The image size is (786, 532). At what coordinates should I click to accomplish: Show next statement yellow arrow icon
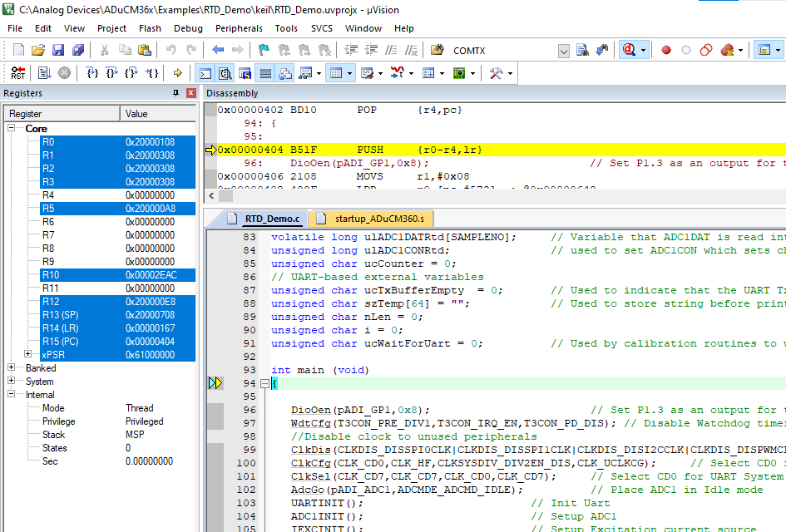coord(177,73)
